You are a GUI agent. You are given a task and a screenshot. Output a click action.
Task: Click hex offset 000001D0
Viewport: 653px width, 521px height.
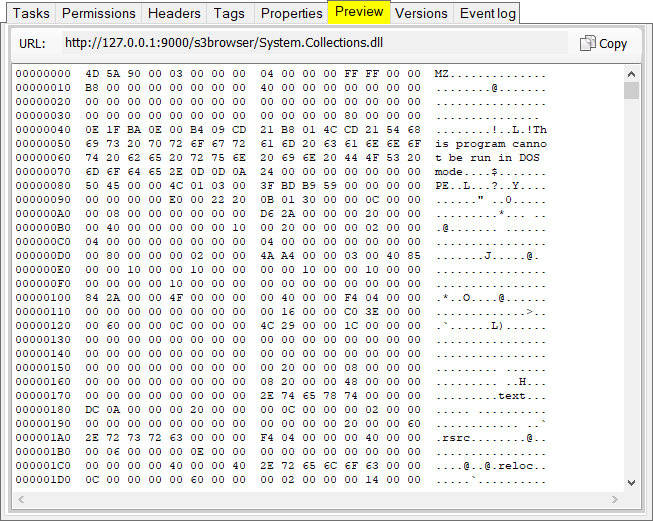pos(43,480)
